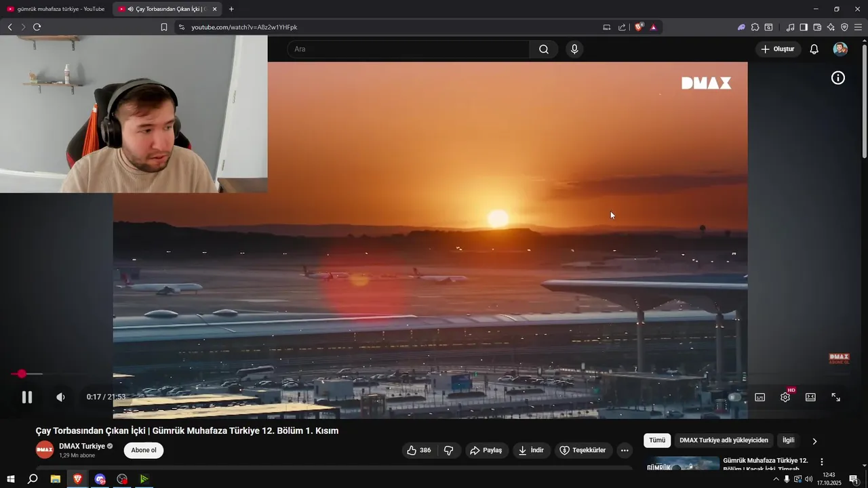Select the Tümü filter chip
This screenshot has width=868, height=488.
(657, 441)
